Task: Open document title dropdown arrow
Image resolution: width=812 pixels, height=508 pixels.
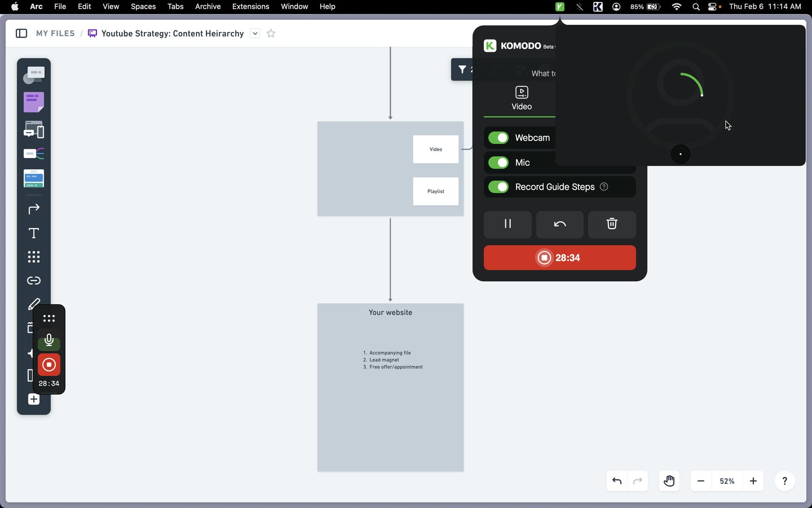Action: pyautogui.click(x=255, y=34)
